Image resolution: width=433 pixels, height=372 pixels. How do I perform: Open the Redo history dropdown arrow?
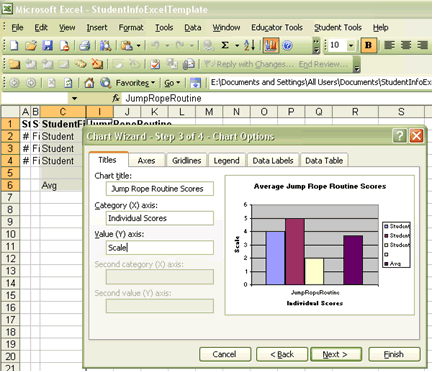tap(192, 45)
